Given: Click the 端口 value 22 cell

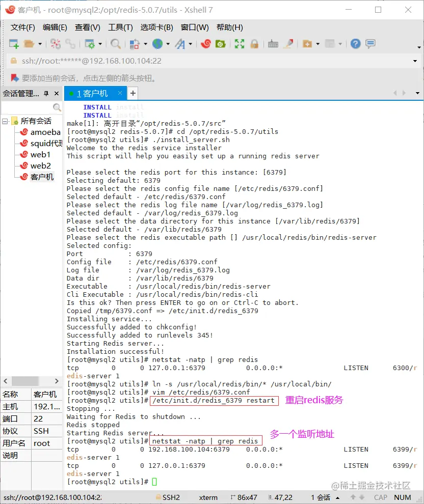Looking at the screenshot, I should tap(47, 419).
